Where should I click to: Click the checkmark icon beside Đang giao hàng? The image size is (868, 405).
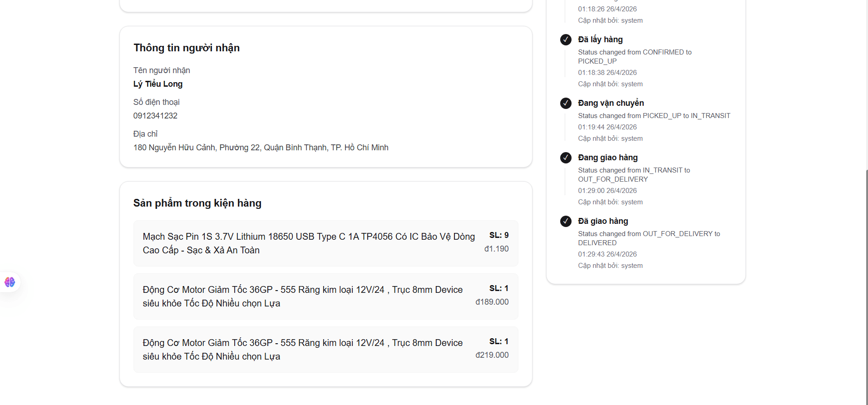pyautogui.click(x=566, y=158)
